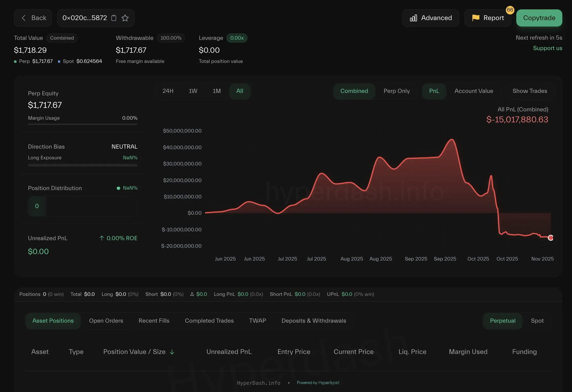This screenshot has width=572, height=392.
Task: Select the 1W time range
Action: point(193,91)
